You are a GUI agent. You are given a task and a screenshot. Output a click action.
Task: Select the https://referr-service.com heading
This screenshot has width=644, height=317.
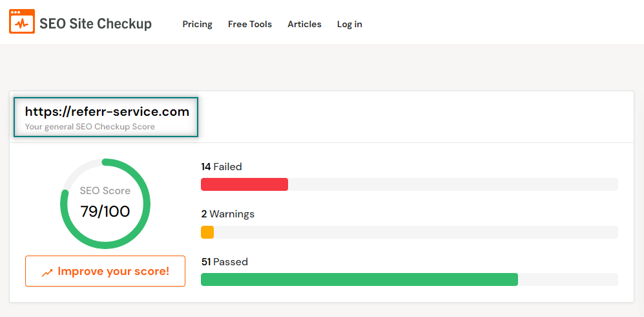pyautogui.click(x=107, y=111)
